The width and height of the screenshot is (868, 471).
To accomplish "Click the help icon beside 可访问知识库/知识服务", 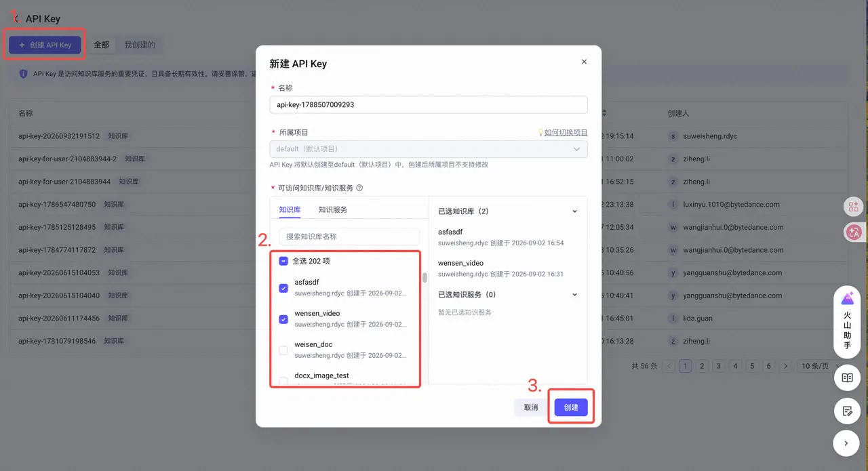I will [x=359, y=188].
